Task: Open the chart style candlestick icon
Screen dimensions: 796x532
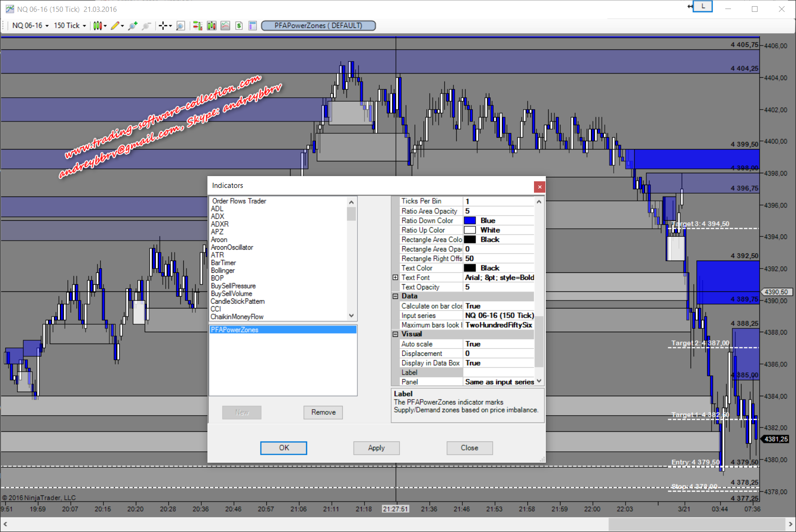Action: point(97,26)
